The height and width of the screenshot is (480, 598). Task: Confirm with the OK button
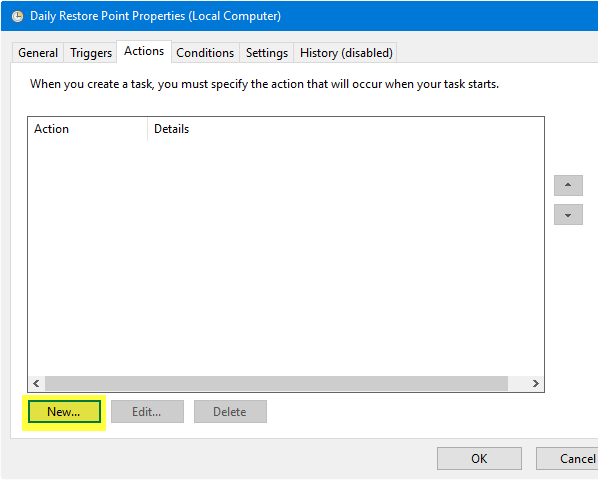pyautogui.click(x=479, y=459)
